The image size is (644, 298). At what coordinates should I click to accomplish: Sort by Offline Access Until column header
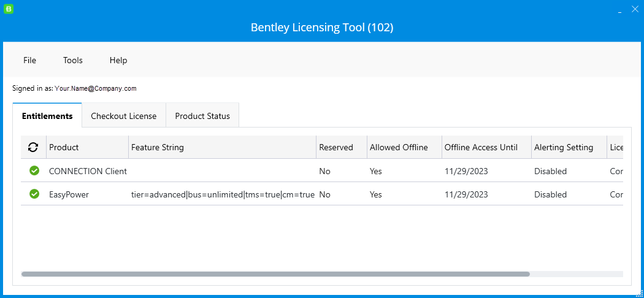pyautogui.click(x=487, y=147)
